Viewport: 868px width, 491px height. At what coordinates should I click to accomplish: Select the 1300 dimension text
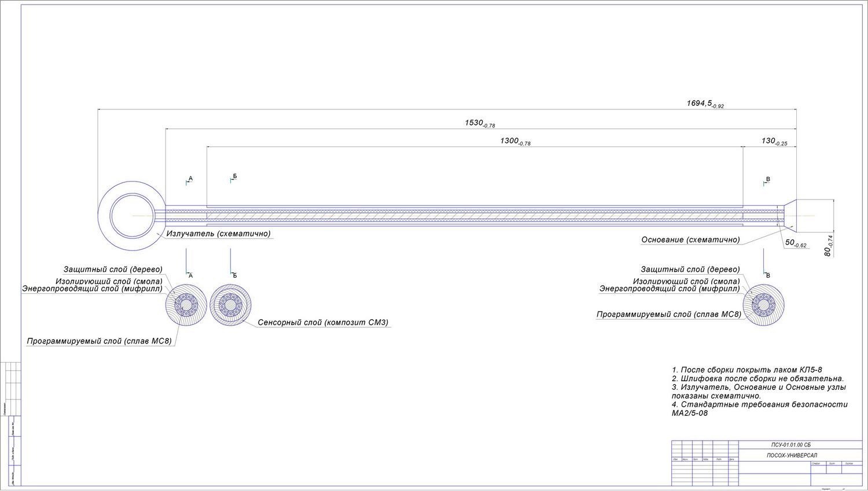515,141
